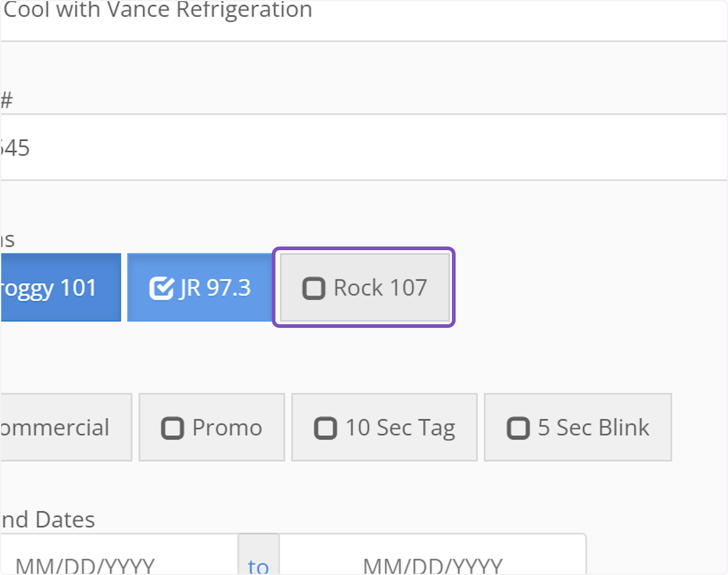
Task: Pick the 5 Sec Blink option
Action: point(578,427)
